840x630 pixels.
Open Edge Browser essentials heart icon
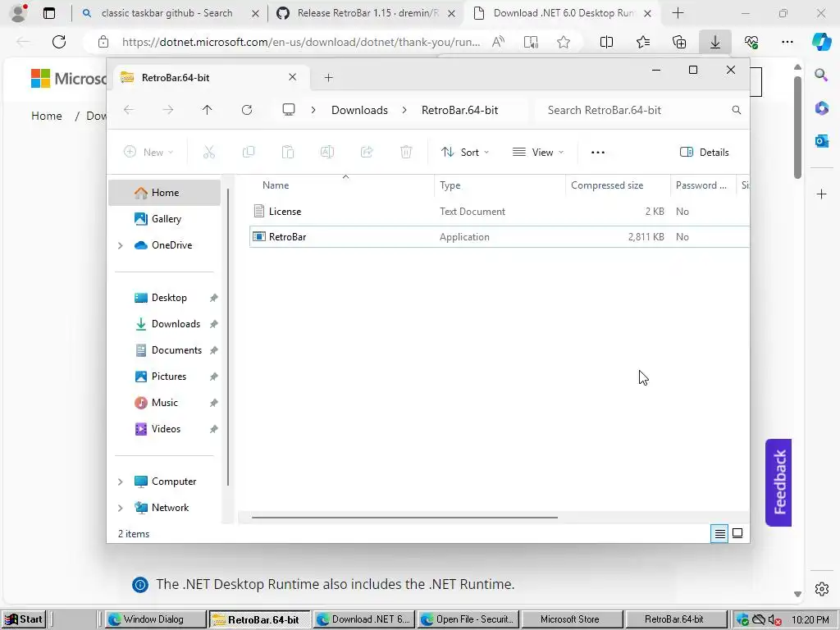coord(751,42)
